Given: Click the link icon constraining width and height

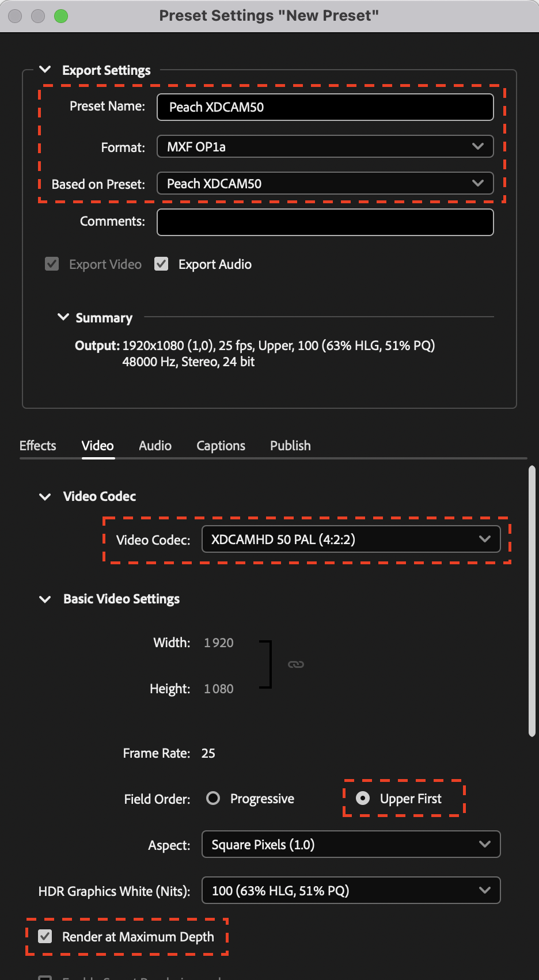Looking at the screenshot, I should 296,664.
